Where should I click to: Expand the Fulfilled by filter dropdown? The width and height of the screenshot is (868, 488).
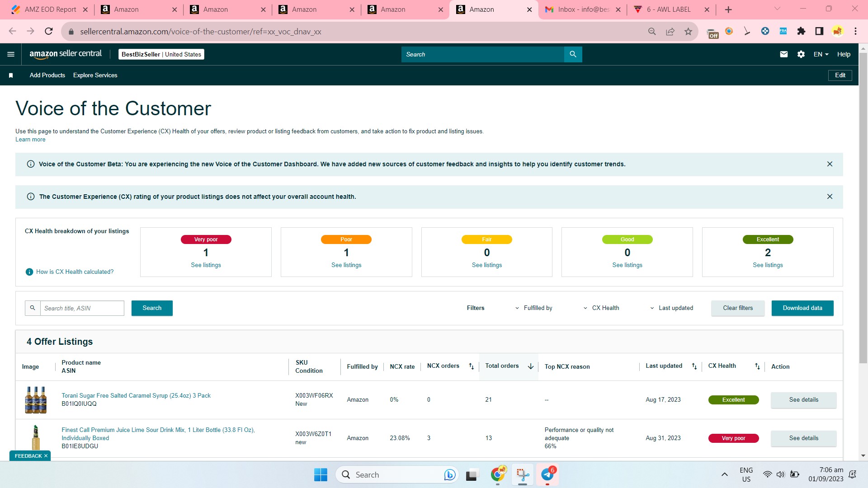pos(533,308)
